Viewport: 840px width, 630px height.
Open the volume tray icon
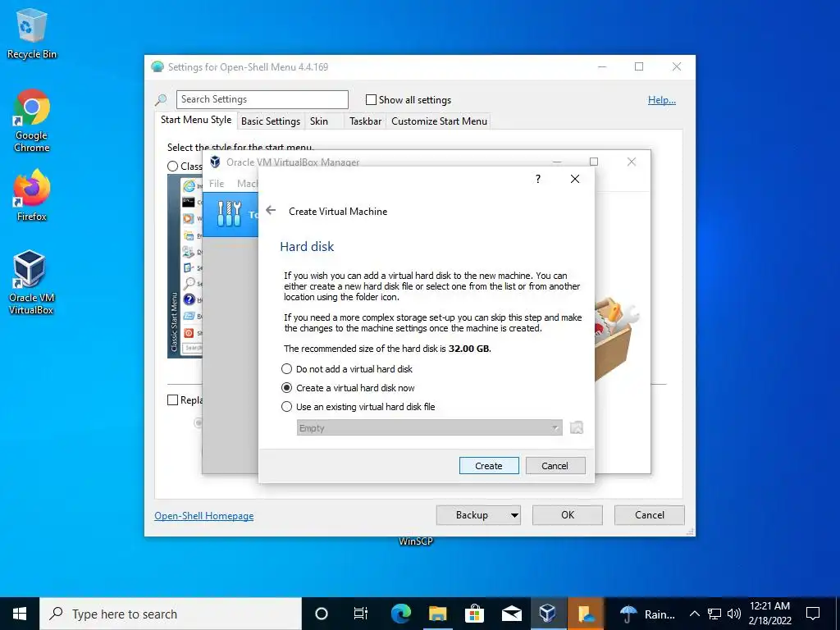(734, 614)
